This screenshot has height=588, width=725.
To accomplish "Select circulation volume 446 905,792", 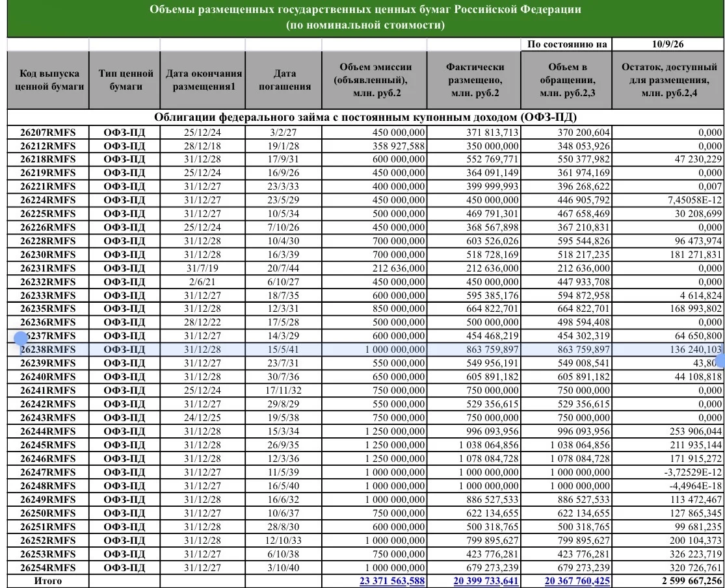I will pyautogui.click(x=566, y=200).
